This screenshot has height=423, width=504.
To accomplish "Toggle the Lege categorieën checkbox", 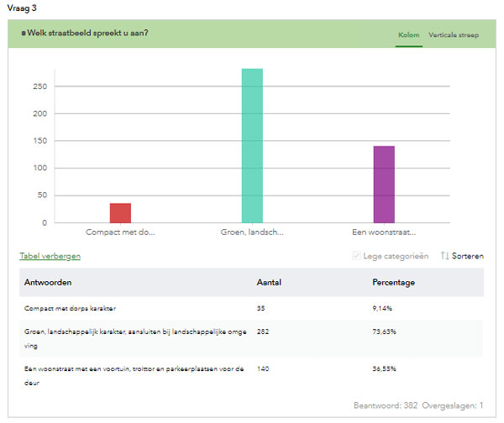I will pos(356,256).
